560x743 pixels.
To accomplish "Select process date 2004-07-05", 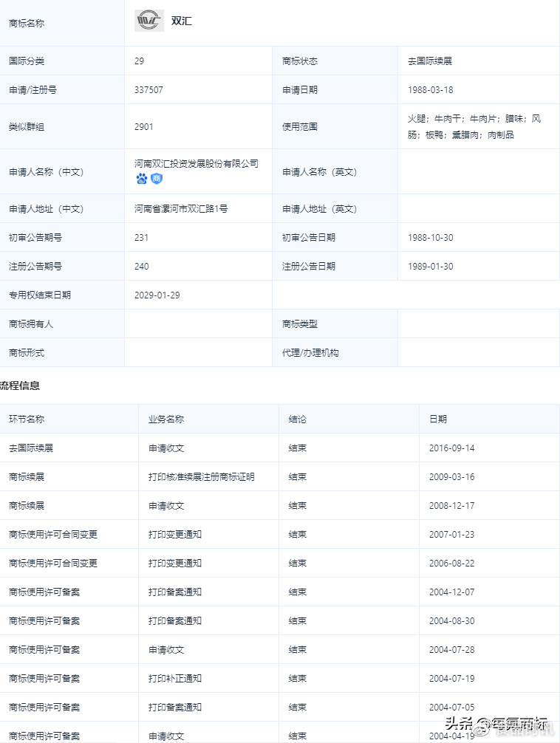I will pyautogui.click(x=452, y=708).
